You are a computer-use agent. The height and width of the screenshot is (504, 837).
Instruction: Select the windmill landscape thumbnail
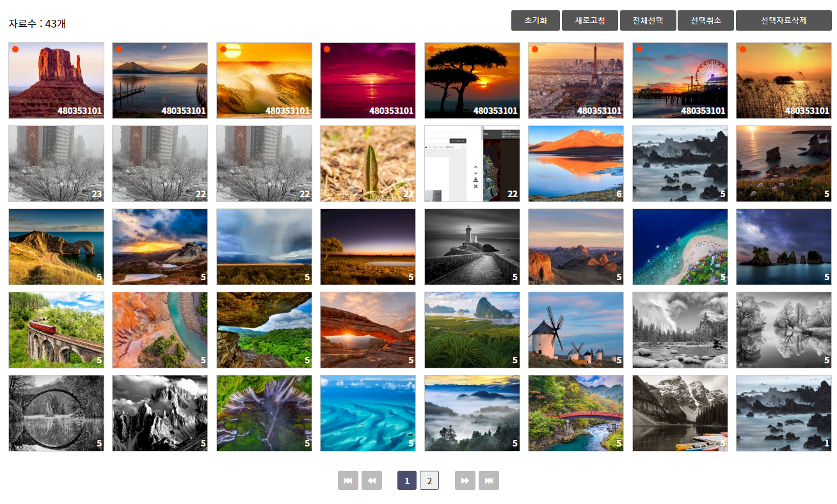575,330
